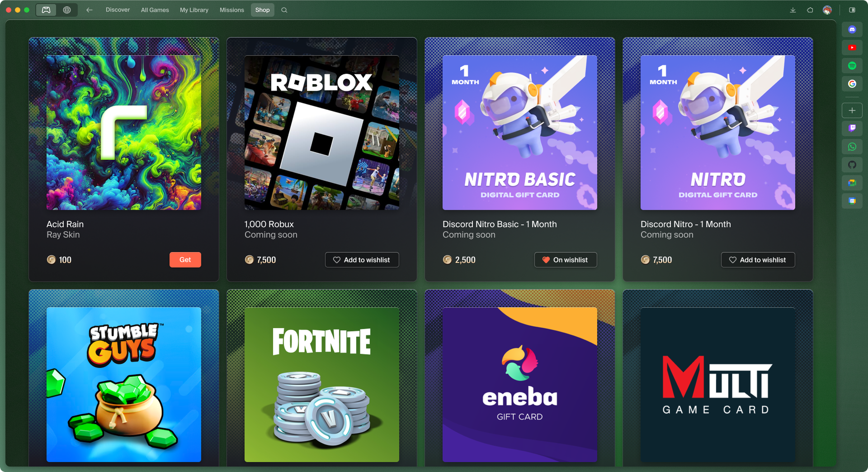The height and width of the screenshot is (472, 868).
Task: Open the Multi Game Card image
Action: pyautogui.click(x=718, y=385)
